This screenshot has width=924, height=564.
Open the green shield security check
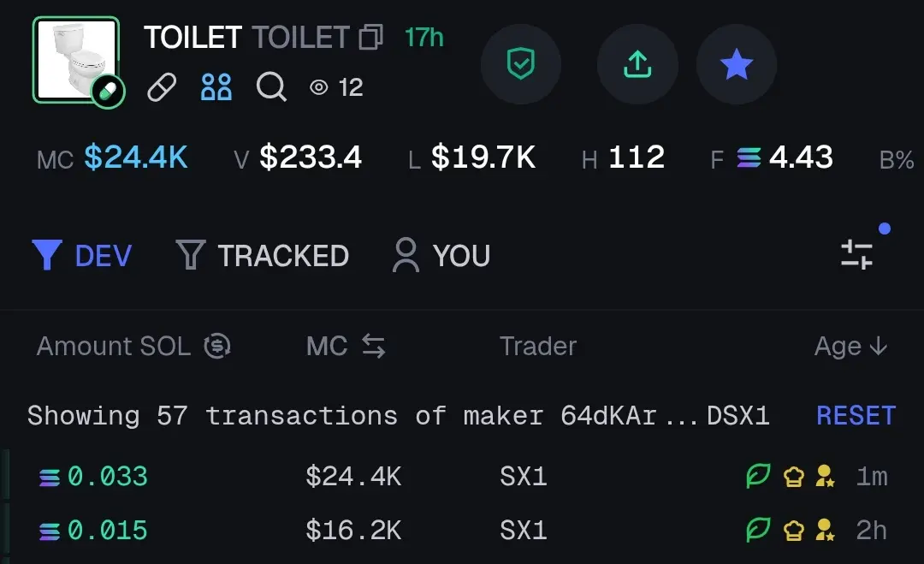[521, 63]
